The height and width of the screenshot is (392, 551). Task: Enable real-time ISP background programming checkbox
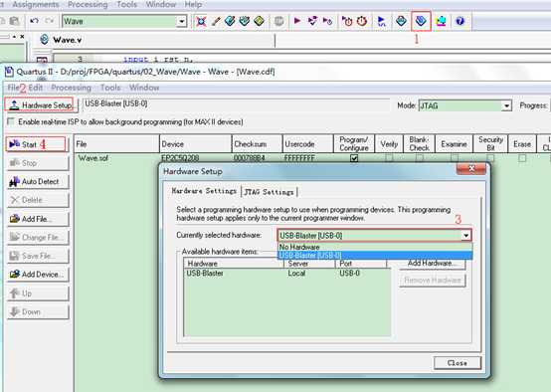pyautogui.click(x=11, y=122)
